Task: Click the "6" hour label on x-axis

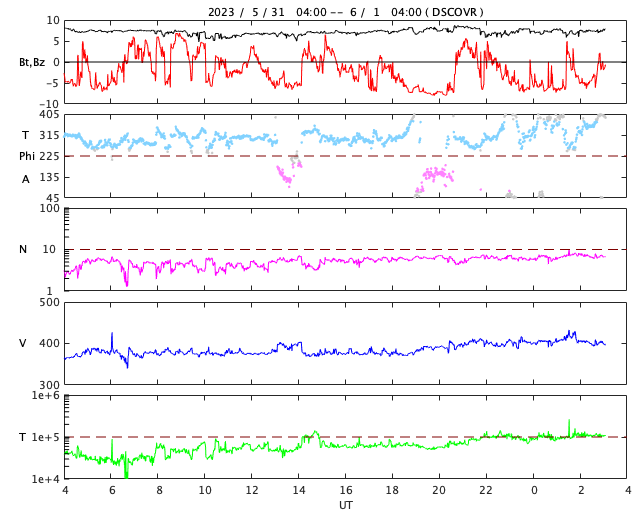Action: click(x=112, y=490)
